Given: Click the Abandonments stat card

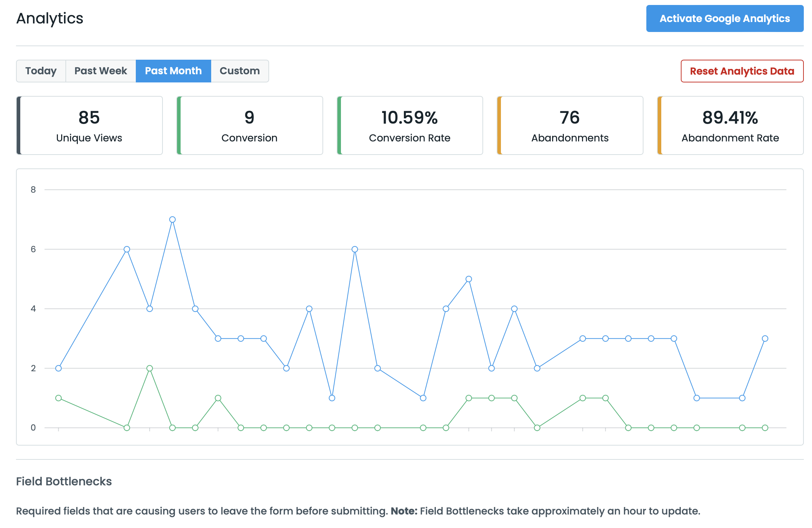Looking at the screenshot, I should coord(569,125).
